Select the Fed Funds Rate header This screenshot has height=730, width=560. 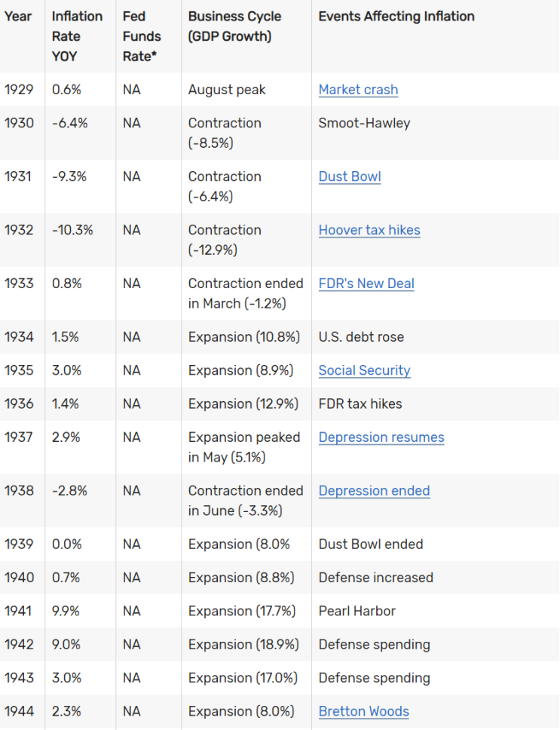(x=142, y=36)
